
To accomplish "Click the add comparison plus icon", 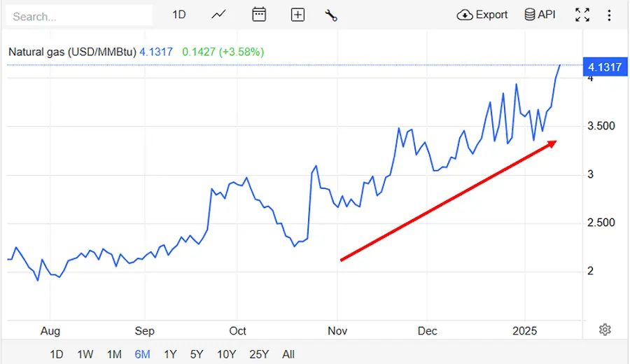I will pyautogui.click(x=297, y=15).
